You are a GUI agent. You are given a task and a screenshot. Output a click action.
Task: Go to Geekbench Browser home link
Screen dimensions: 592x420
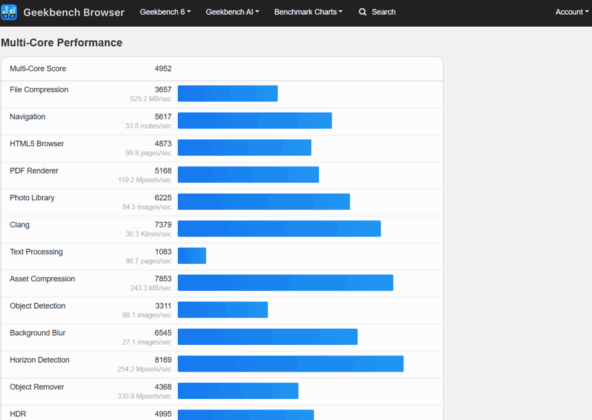74,12
